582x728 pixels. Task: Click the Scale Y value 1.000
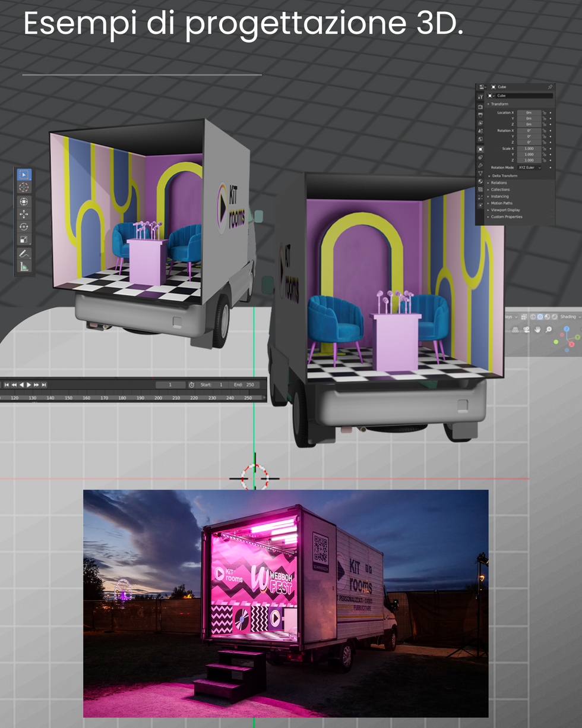click(x=529, y=155)
